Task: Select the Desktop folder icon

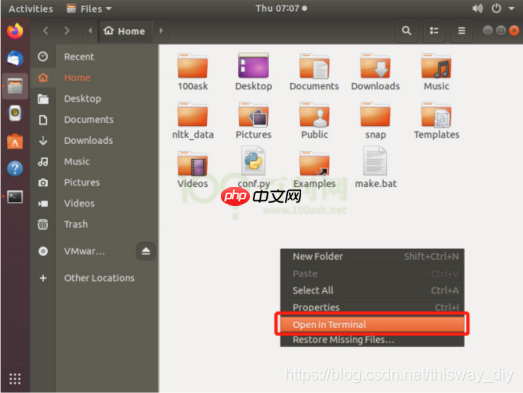Action: pyautogui.click(x=253, y=72)
